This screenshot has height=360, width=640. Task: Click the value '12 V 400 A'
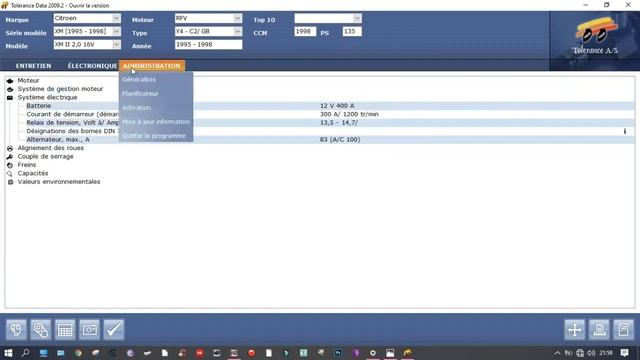pos(337,106)
